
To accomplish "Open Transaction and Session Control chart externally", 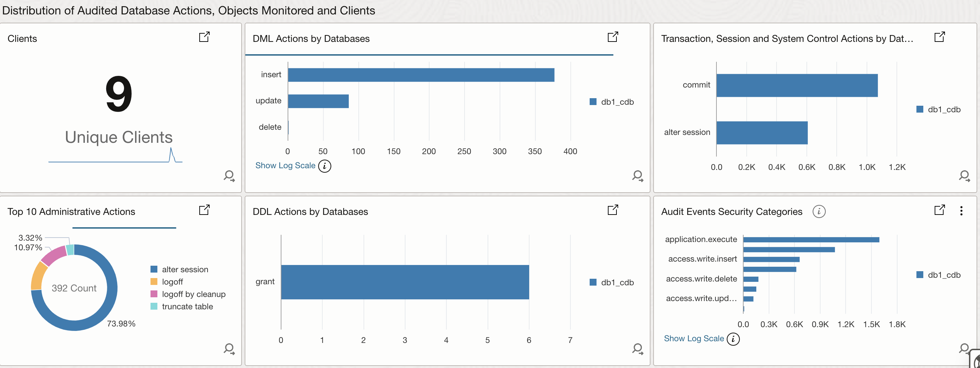I will click(939, 37).
